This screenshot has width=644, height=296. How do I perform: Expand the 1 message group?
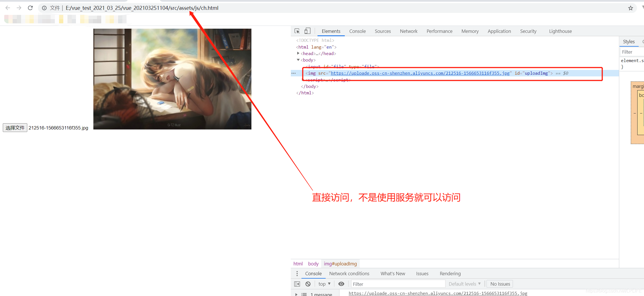(x=296, y=294)
